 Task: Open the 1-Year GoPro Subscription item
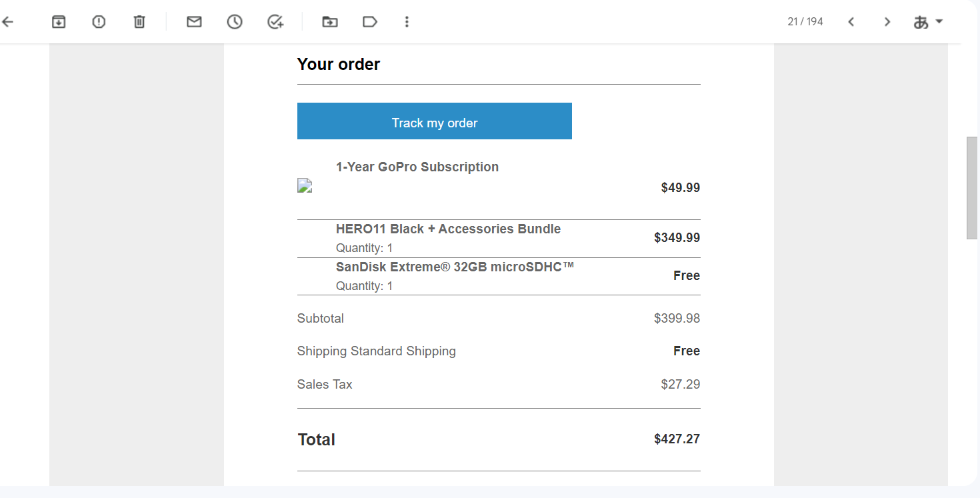tap(417, 167)
